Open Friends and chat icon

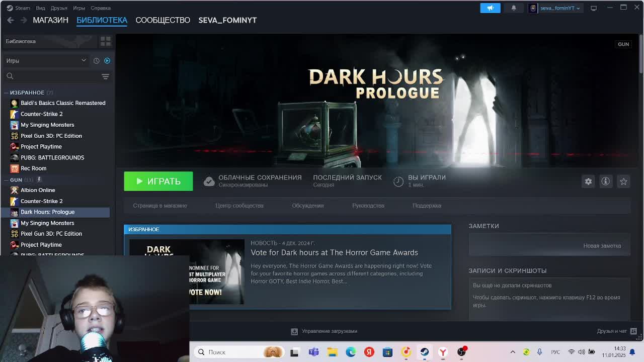[633, 331]
